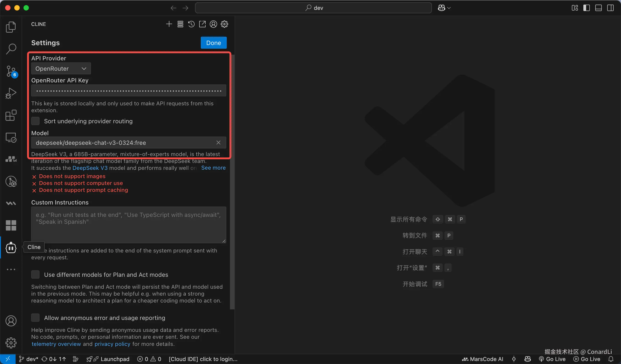
Task: Click the plus icon for new Cline task
Action: pos(169,24)
